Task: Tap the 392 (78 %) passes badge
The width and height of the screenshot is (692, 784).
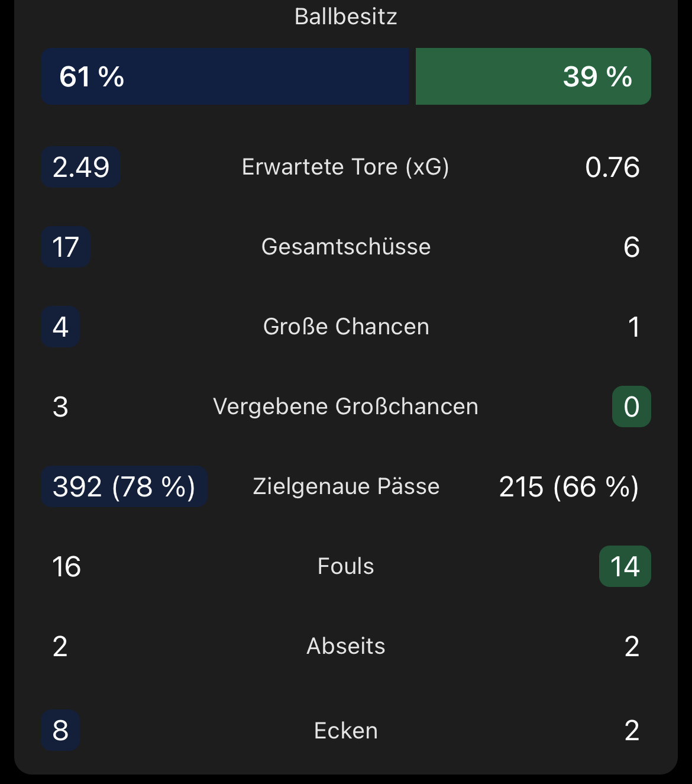Action: click(x=124, y=486)
